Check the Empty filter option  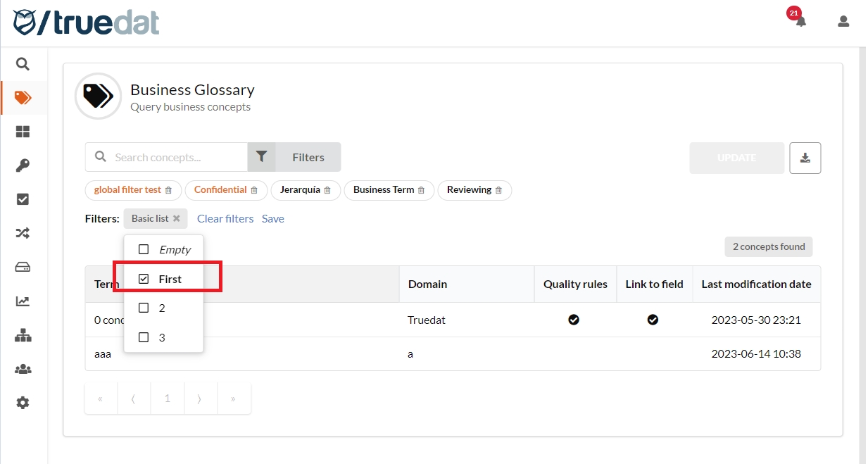tap(144, 249)
